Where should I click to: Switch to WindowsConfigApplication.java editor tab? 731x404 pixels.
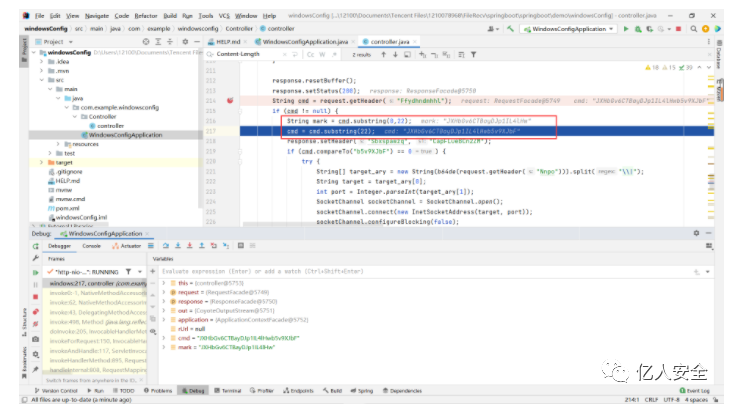pyautogui.click(x=304, y=41)
